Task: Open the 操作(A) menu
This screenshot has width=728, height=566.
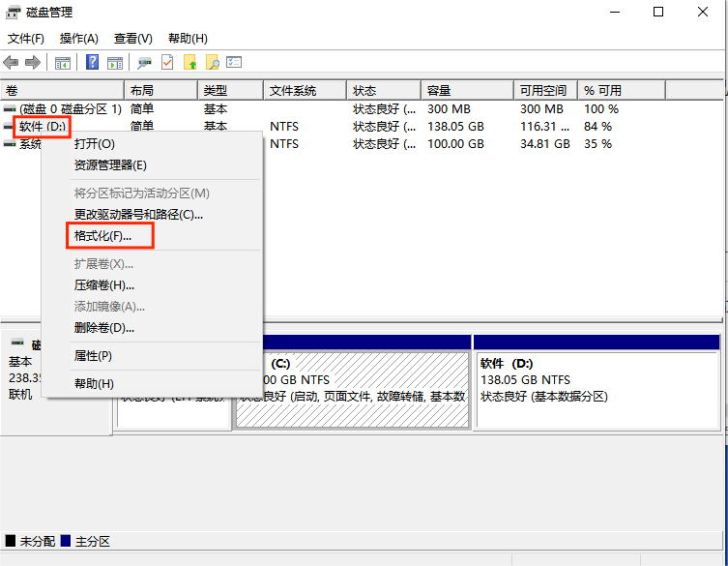Action: [78, 39]
